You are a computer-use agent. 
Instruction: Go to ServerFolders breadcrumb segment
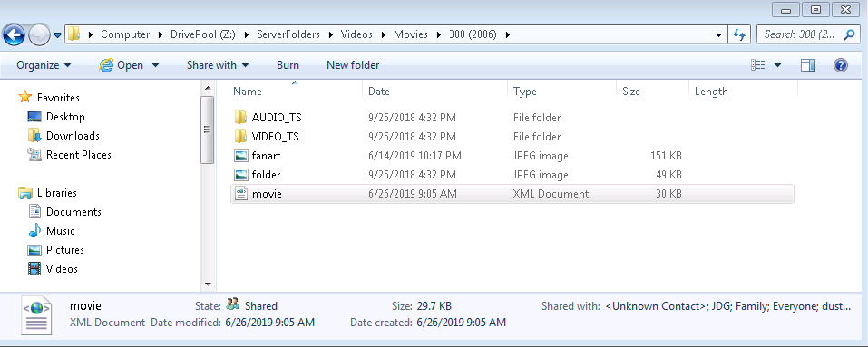tap(288, 34)
